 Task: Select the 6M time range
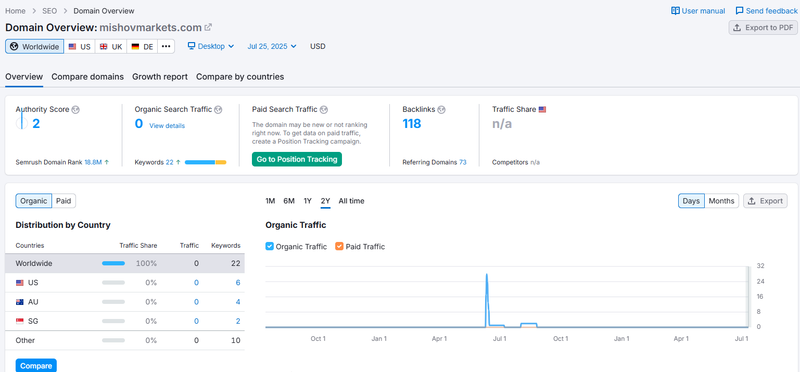(x=289, y=201)
